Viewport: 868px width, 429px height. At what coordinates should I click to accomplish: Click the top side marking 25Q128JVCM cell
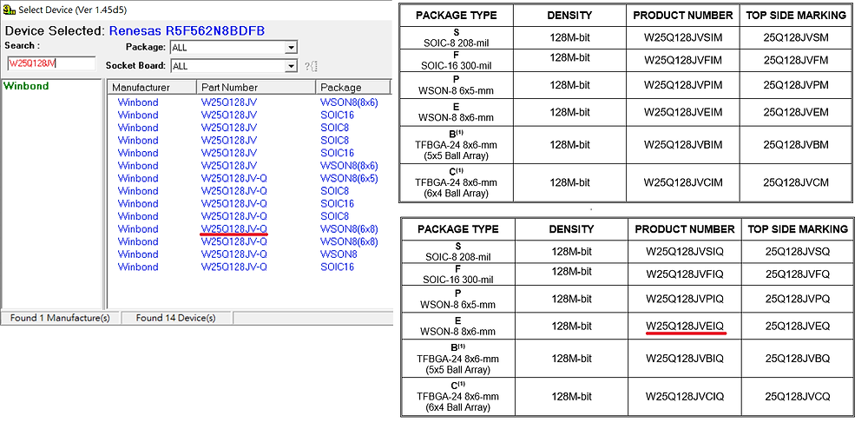click(796, 182)
